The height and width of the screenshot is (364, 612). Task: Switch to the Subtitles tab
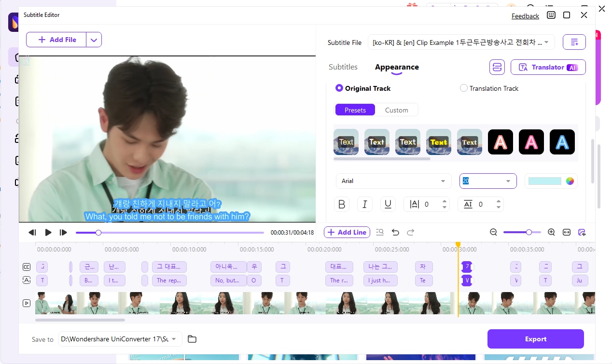[343, 67]
